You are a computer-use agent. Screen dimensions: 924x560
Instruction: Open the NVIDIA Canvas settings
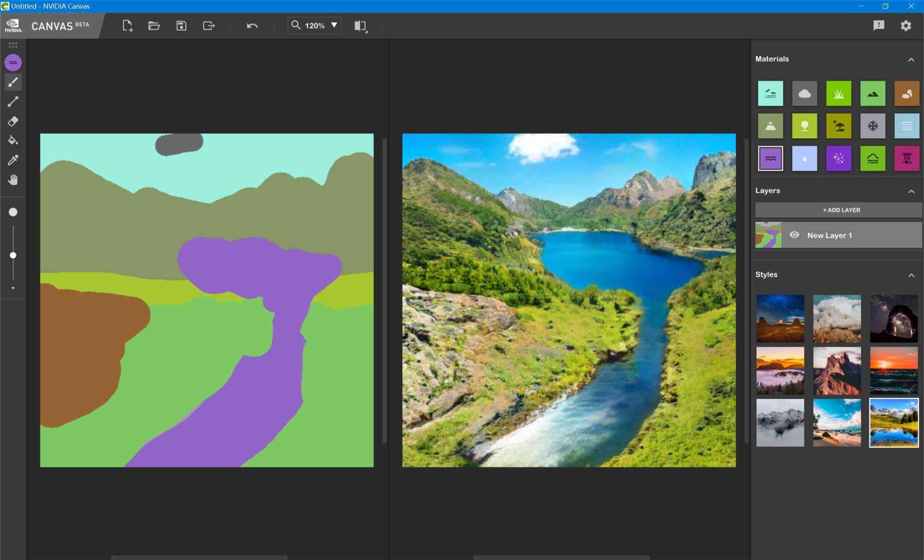907,26
